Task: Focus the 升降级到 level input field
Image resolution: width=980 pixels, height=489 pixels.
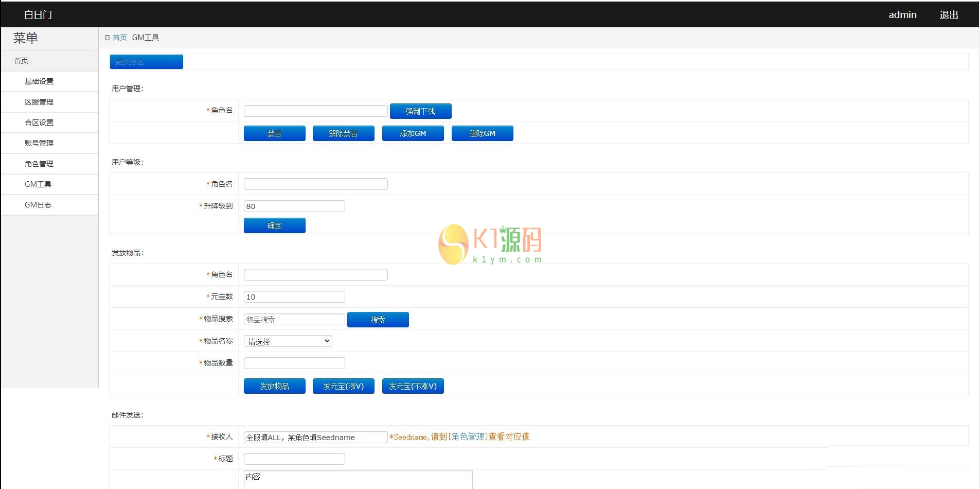Action: tap(294, 206)
